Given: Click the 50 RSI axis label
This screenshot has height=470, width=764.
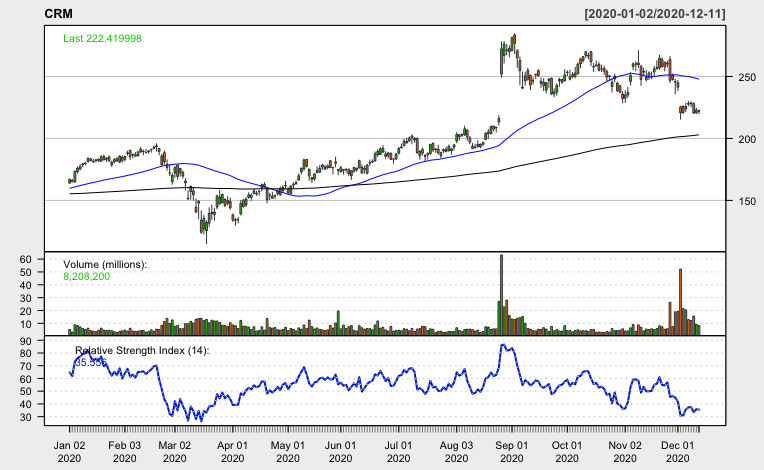Looking at the screenshot, I should [26, 392].
